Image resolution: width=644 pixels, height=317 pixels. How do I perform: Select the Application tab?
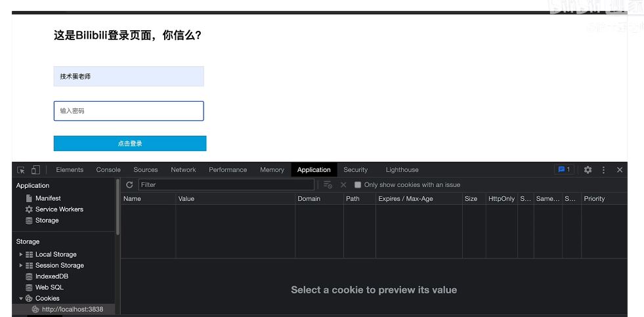pyautogui.click(x=314, y=169)
